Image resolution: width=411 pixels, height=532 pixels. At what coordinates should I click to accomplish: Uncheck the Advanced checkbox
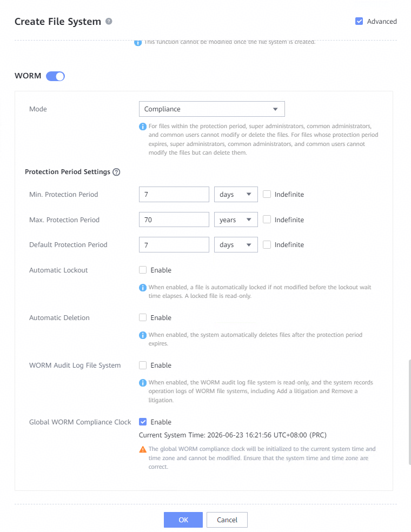359,22
